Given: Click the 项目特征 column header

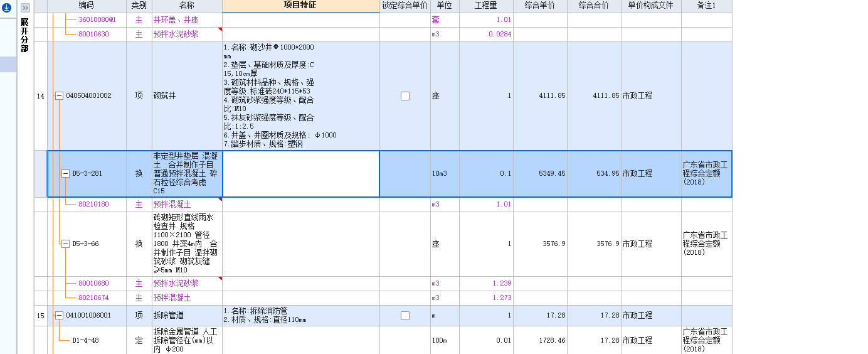Looking at the screenshot, I should (301, 6).
